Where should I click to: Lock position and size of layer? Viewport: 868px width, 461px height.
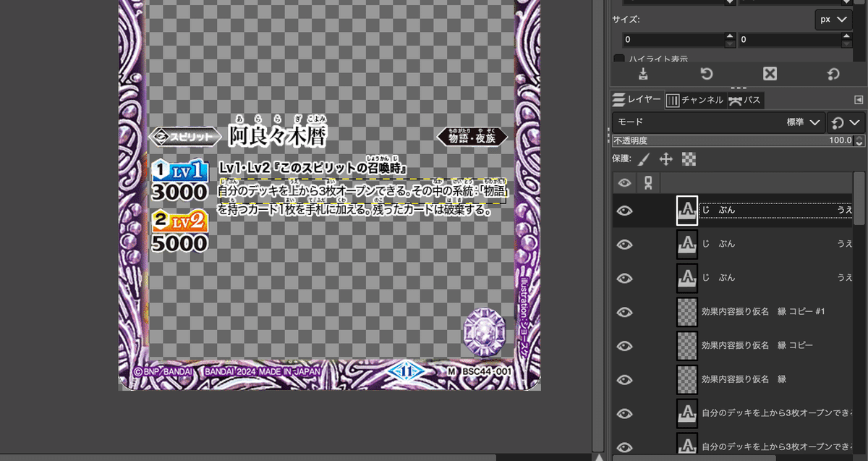point(666,158)
